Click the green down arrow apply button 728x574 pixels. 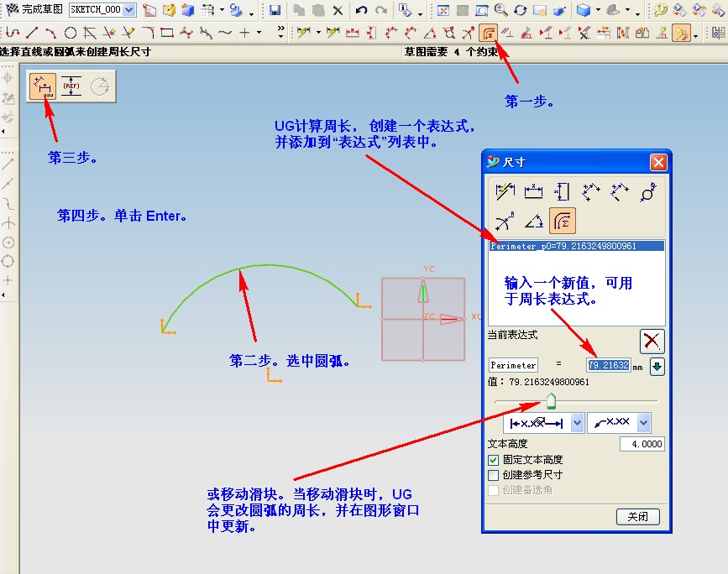point(656,367)
